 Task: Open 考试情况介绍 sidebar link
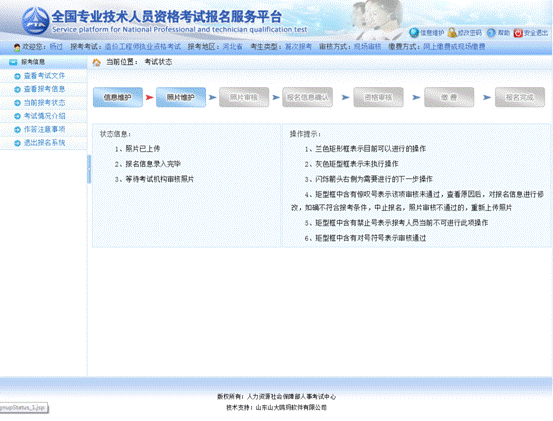pos(44,116)
